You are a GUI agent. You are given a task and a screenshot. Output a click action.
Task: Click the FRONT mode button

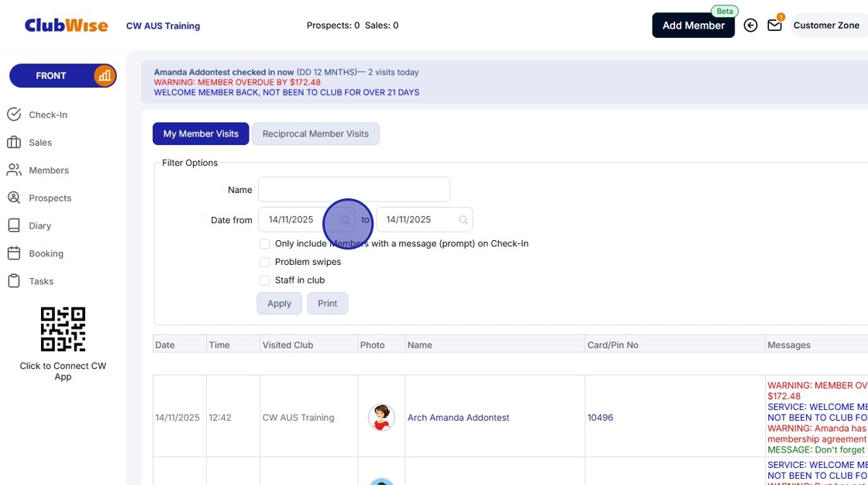coord(51,76)
